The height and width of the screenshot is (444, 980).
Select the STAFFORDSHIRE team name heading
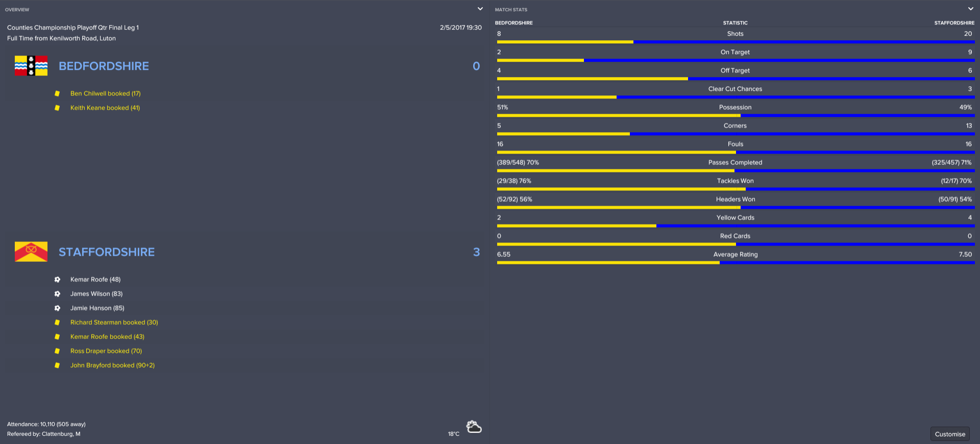point(106,252)
